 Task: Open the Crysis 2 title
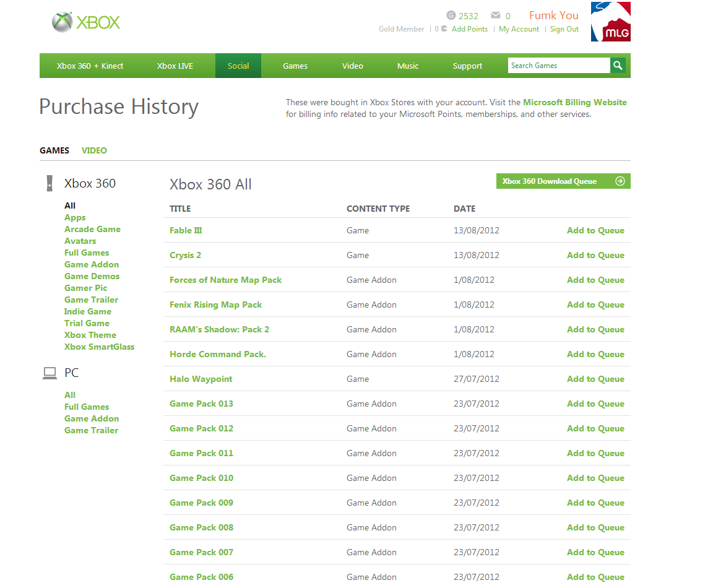[185, 255]
